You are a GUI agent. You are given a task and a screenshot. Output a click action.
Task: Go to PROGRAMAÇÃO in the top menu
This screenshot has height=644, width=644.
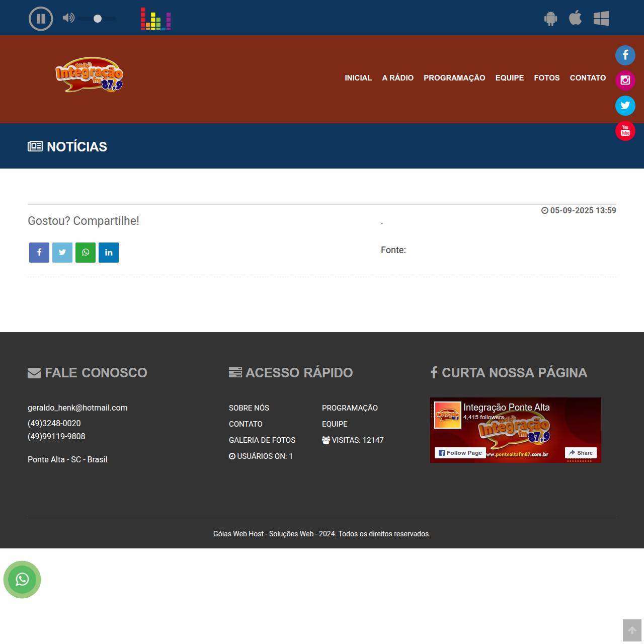tap(454, 78)
